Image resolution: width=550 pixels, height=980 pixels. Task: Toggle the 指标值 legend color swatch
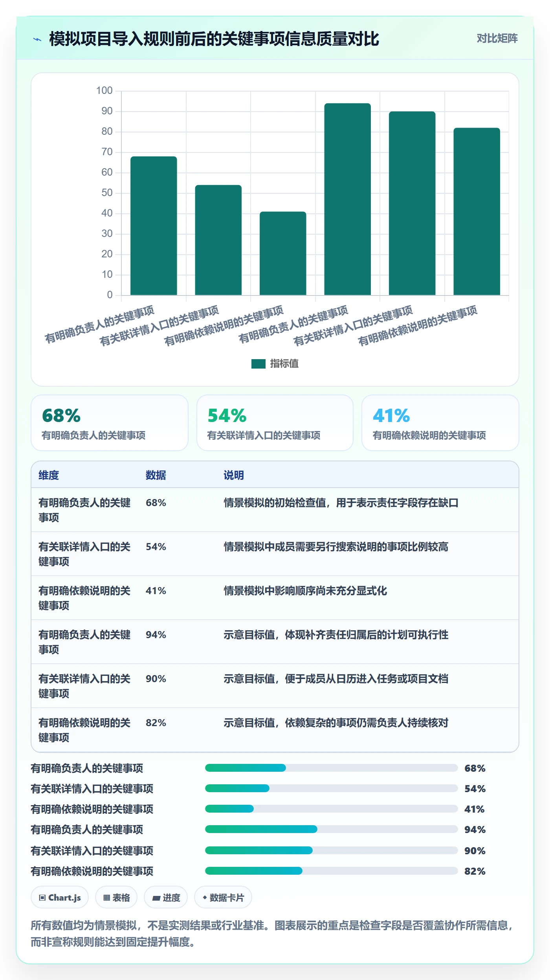click(258, 363)
